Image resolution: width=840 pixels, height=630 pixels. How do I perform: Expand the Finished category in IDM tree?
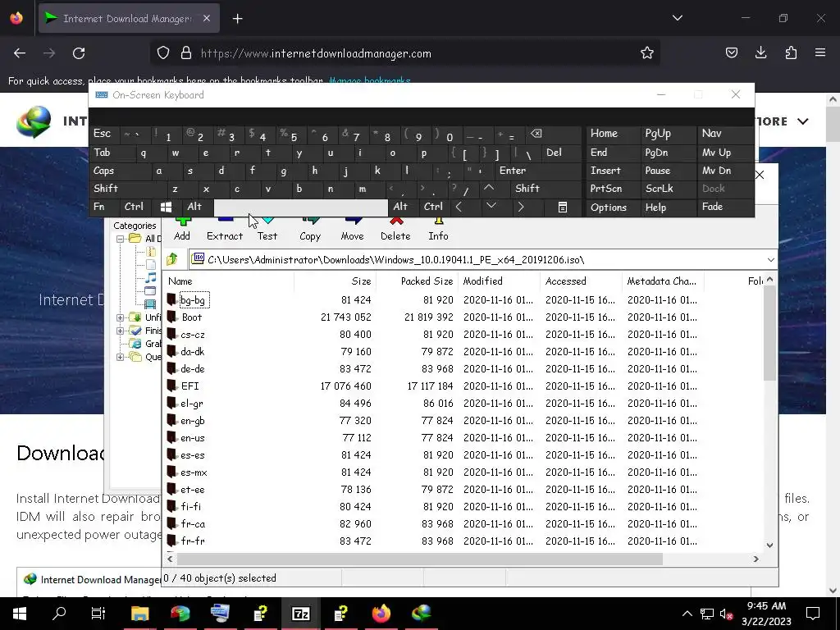tap(120, 331)
